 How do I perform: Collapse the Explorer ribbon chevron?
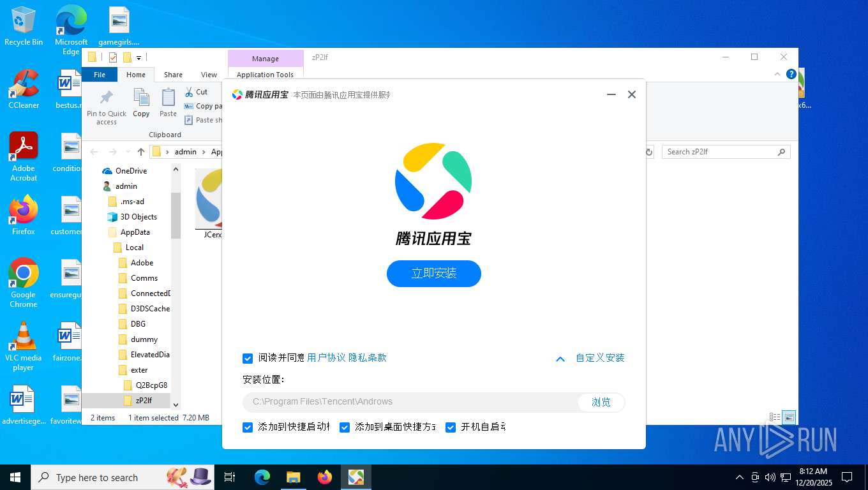click(x=777, y=74)
